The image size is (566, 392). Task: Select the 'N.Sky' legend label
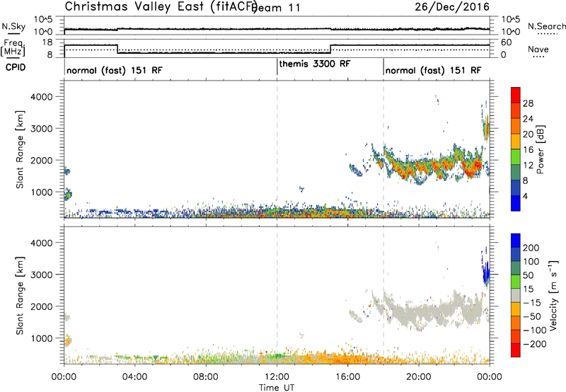(13, 26)
